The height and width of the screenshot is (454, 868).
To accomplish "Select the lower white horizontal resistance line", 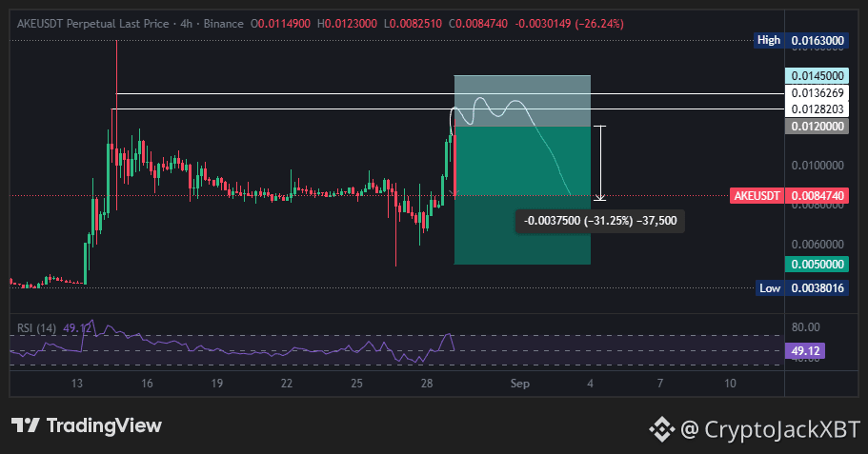I will coord(449,109).
